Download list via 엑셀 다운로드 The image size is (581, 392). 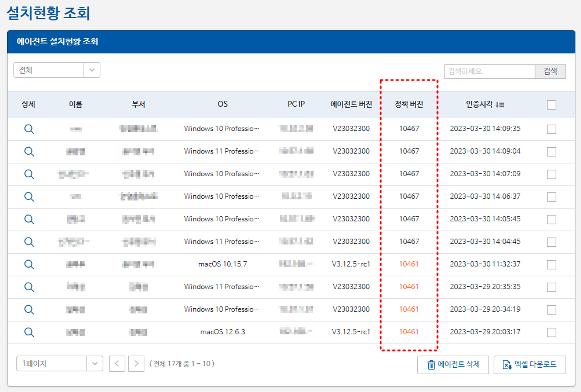click(x=530, y=365)
